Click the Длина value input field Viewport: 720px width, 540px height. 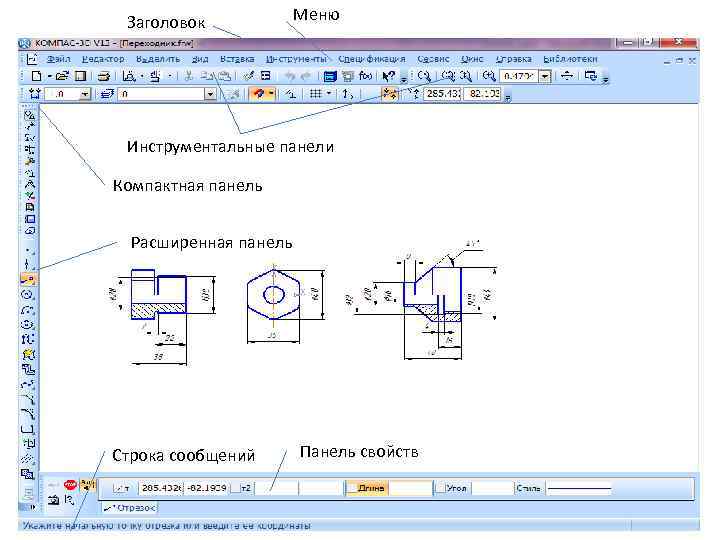tap(410, 488)
